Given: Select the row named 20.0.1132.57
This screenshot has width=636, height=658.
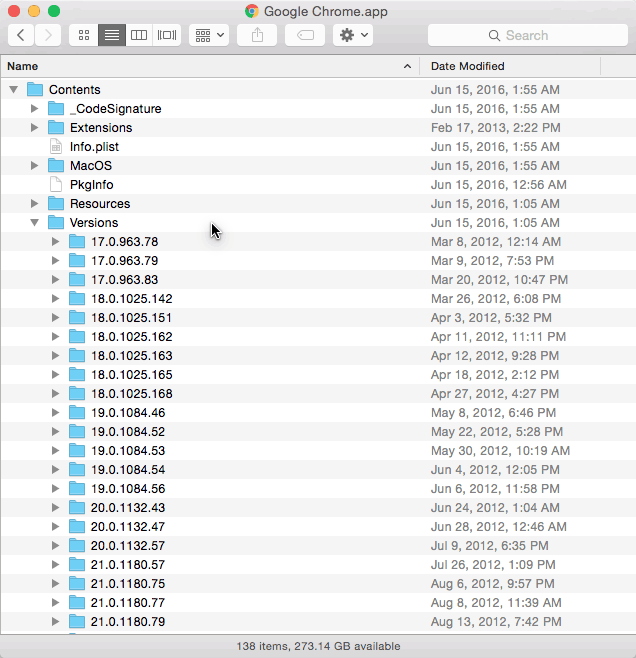Looking at the screenshot, I should (318, 546).
